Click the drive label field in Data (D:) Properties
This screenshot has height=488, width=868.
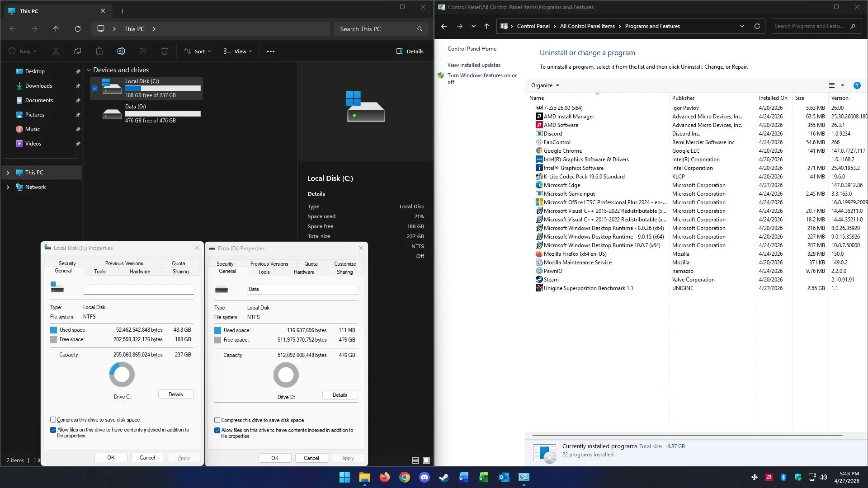pos(302,289)
